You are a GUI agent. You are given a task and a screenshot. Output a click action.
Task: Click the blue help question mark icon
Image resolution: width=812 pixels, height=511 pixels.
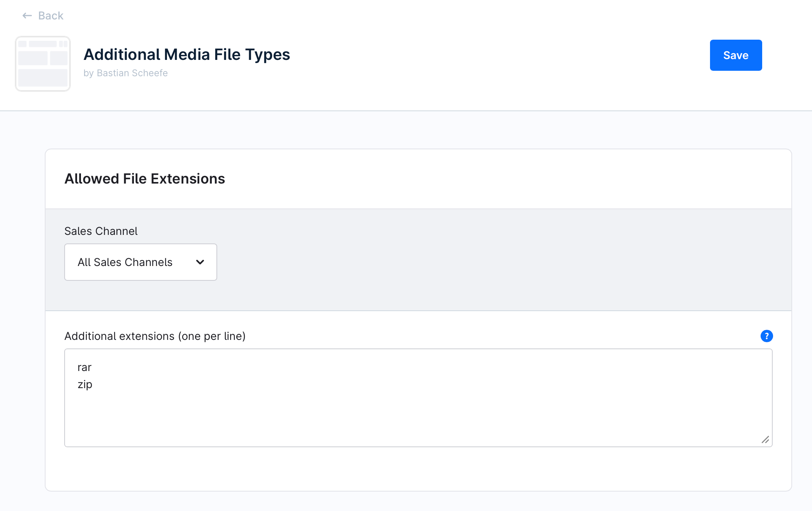pos(766,336)
